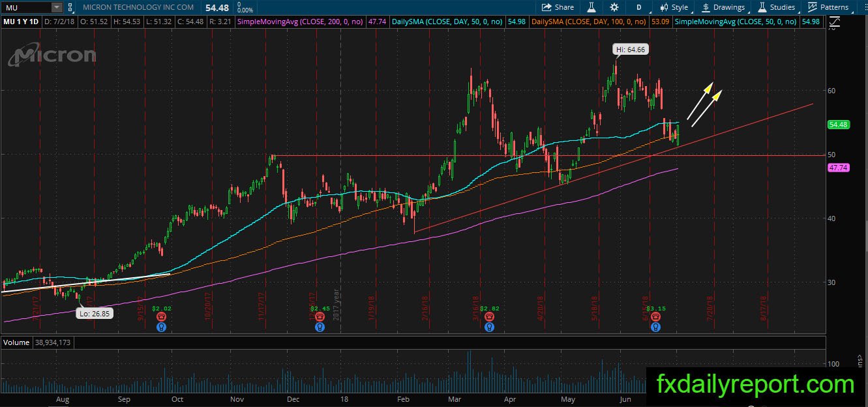Open the Drawings menu
The height and width of the screenshot is (407, 868).
point(723,7)
